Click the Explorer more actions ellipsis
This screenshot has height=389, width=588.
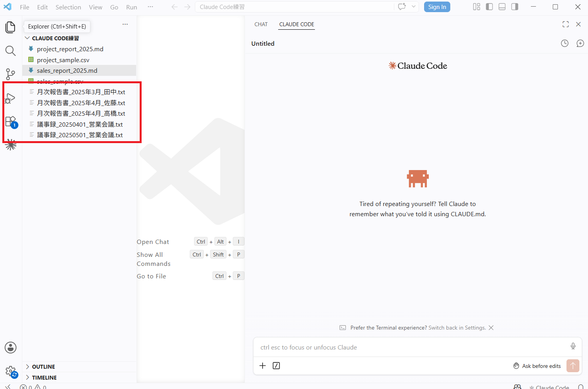[x=125, y=24]
